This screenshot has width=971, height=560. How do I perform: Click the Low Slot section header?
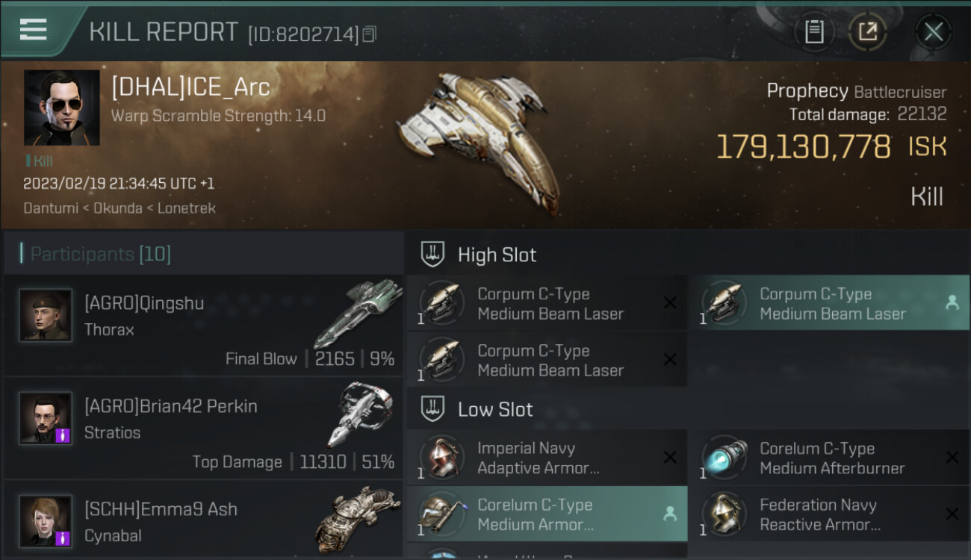pyautogui.click(x=495, y=409)
